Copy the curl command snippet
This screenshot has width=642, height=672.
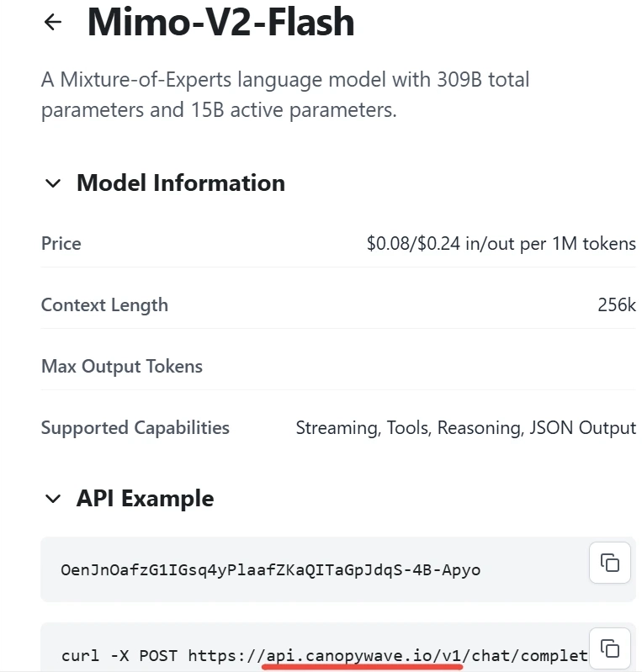point(609,648)
